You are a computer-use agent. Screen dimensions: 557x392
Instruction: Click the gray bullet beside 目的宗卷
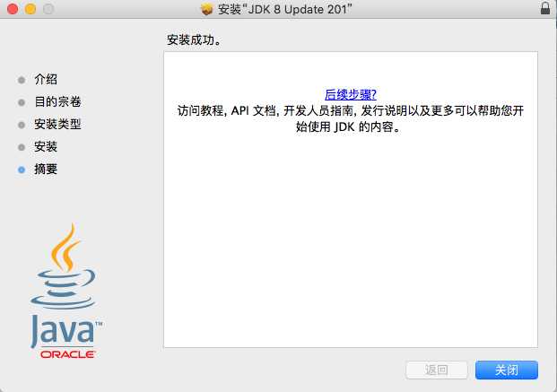coord(22,102)
